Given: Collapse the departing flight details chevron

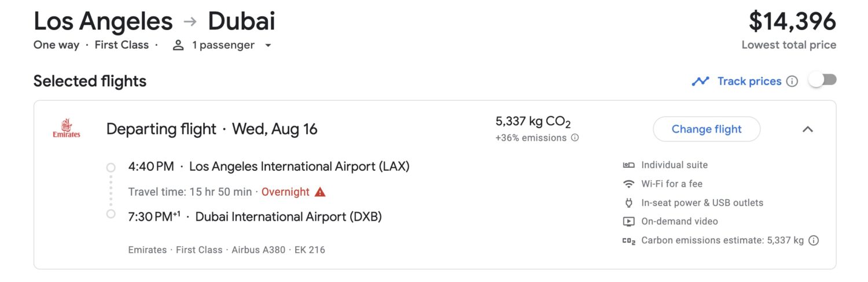Looking at the screenshot, I should pyautogui.click(x=808, y=129).
